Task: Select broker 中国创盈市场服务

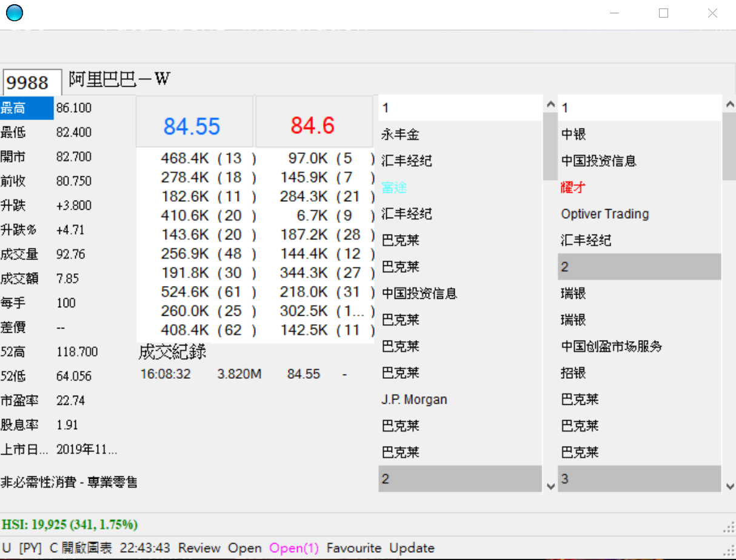Action: (x=640, y=347)
